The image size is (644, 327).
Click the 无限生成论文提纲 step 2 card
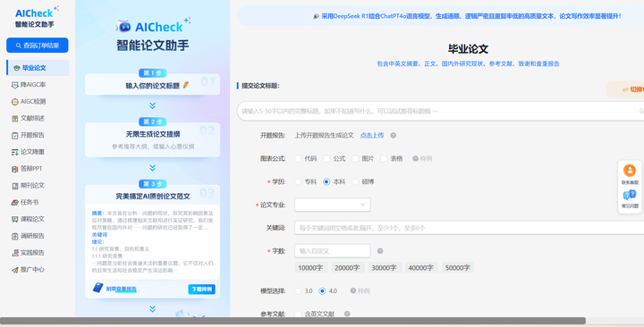coord(152,139)
